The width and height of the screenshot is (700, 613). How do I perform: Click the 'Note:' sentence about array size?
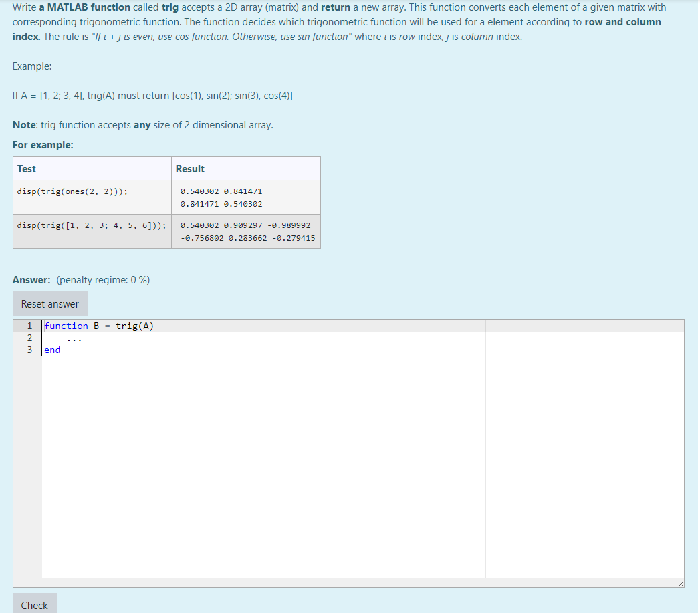(143, 125)
